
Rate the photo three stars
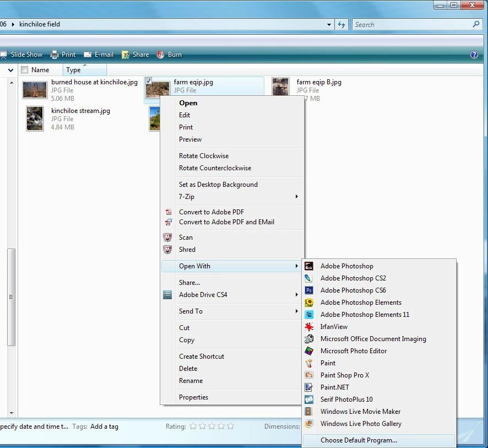pyautogui.click(x=212, y=426)
